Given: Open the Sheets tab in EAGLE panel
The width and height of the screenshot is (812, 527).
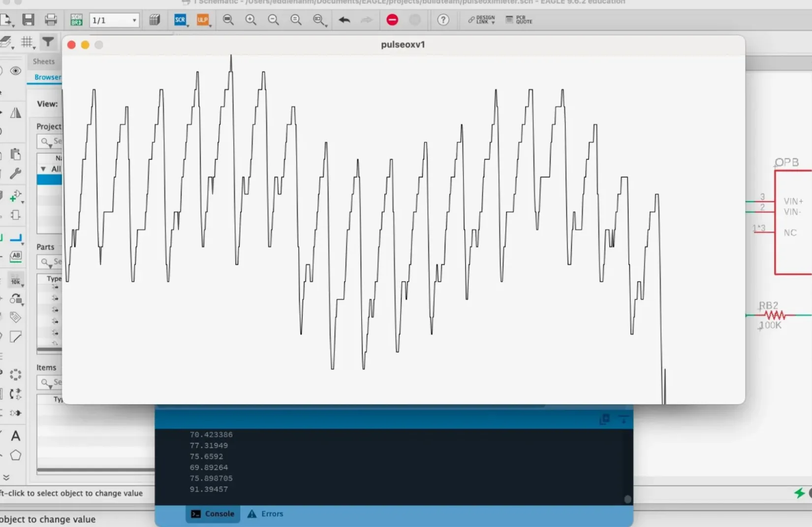Looking at the screenshot, I should [x=44, y=62].
